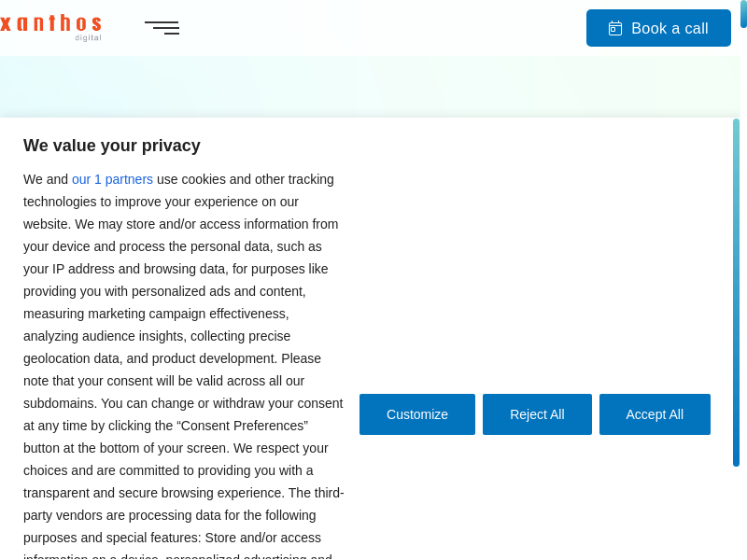Click the calendar icon in Book a call
The width and height of the screenshot is (747, 560).
(x=615, y=29)
